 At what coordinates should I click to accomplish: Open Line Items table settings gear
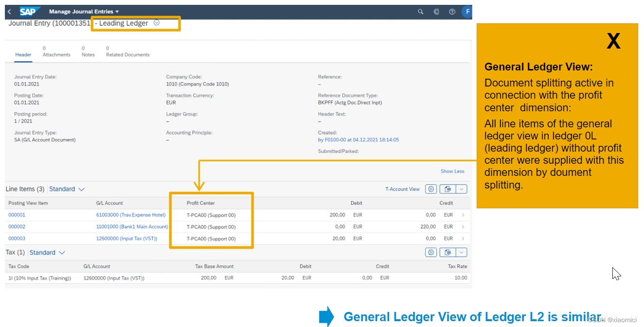[x=431, y=189]
